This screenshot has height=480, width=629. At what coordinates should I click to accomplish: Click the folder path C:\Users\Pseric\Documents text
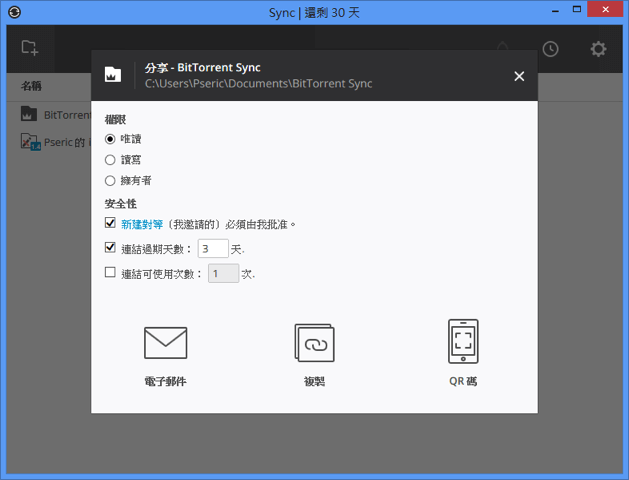click(258, 83)
